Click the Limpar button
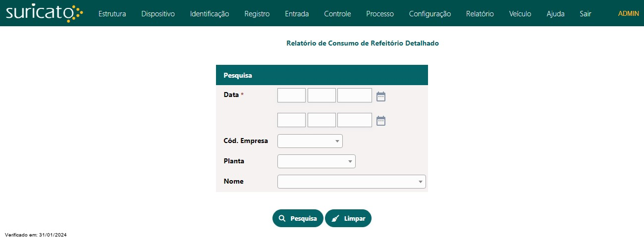 coord(348,218)
